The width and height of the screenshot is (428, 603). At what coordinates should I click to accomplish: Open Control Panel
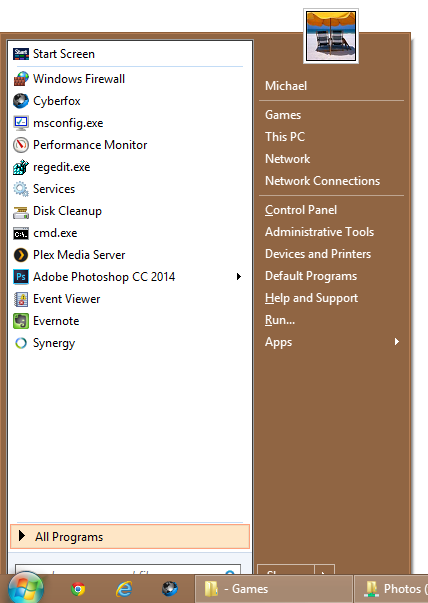coord(301,210)
